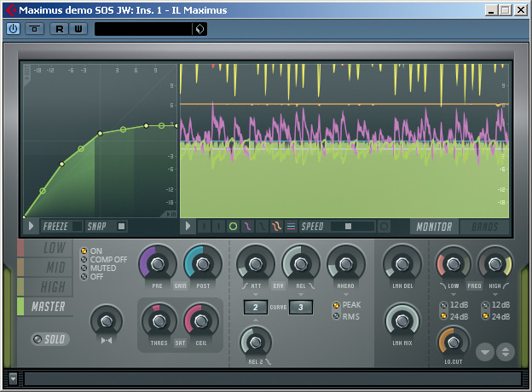Viewport: 532px width, 392px height.
Task: Toggle the FREEZE switch
Action: click(x=77, y=226)
